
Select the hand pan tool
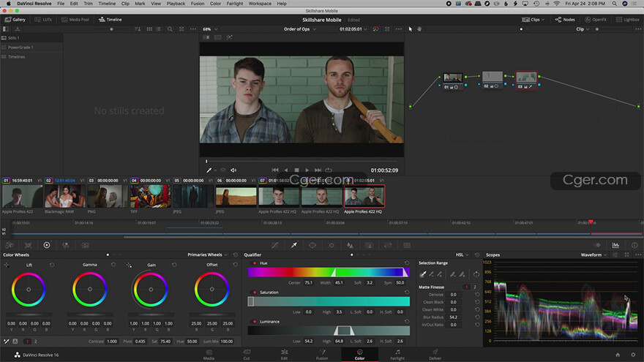click(x=419, y=29)
